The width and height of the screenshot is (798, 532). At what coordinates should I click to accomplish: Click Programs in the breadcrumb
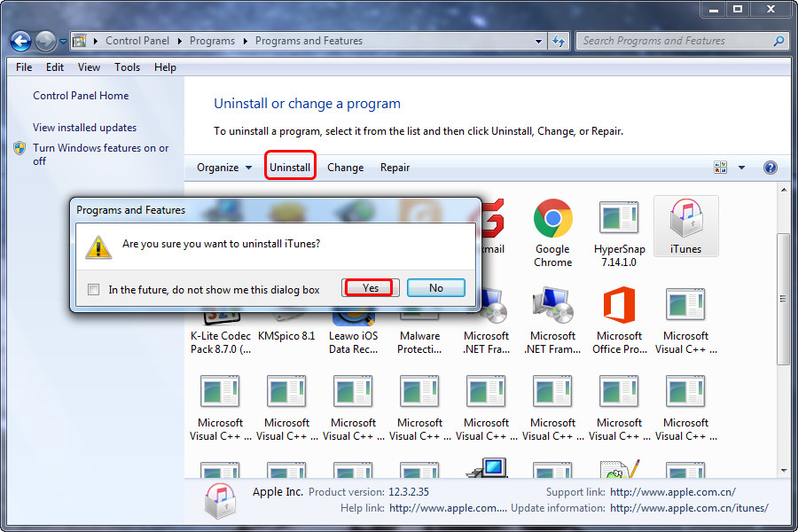pyautogui.click(x=212, y=41)
